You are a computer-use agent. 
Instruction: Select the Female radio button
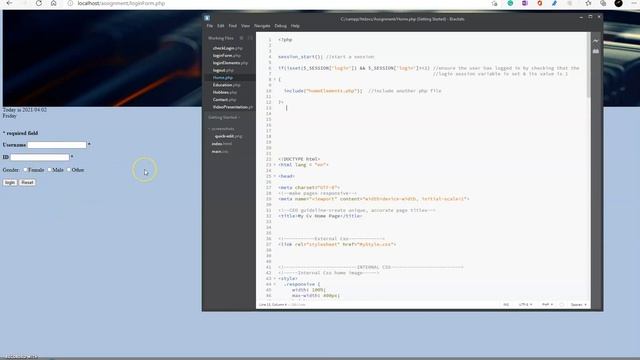point(25,170)
